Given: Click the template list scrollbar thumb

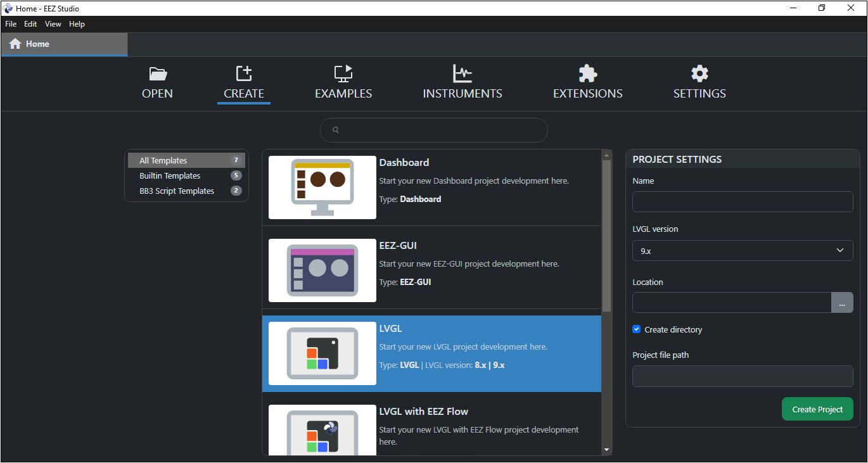Looking at the screenshot, I should 606,236.
